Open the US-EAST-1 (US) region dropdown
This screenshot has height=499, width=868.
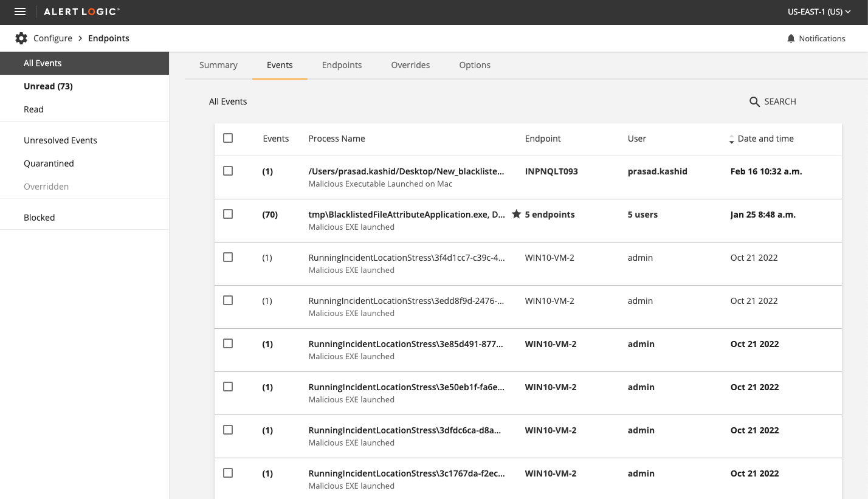[x=819, y=12]
